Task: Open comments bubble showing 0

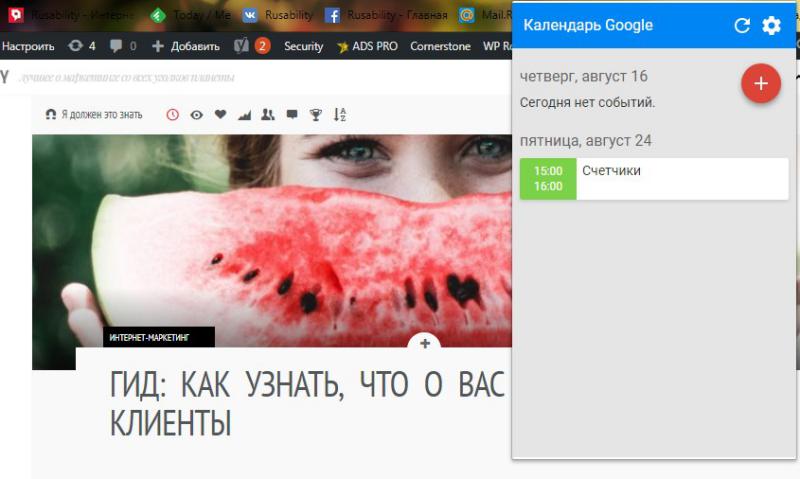Action: 123,46
